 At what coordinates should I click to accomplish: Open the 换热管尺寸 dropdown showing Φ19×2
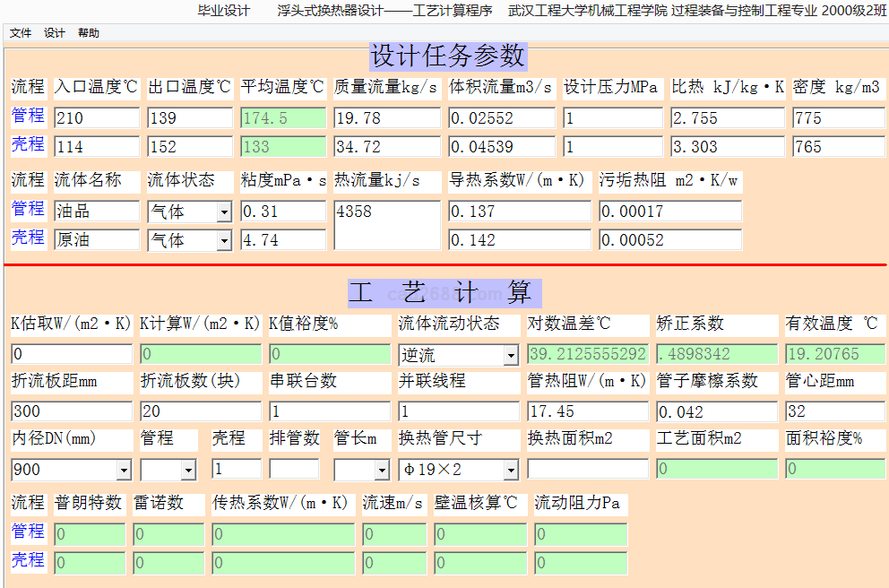(511, 470)
